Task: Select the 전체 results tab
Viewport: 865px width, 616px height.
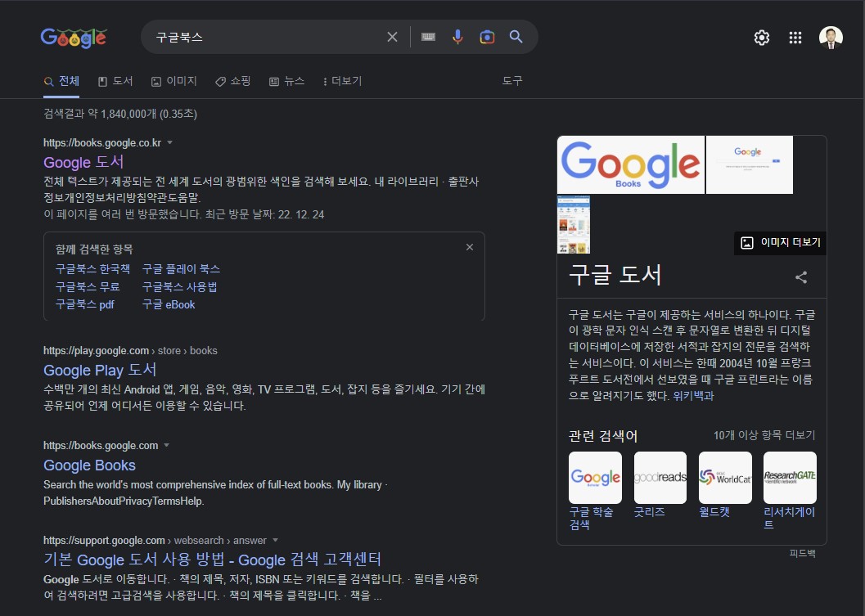Action: pyautogui.click(x=61, y=81)
